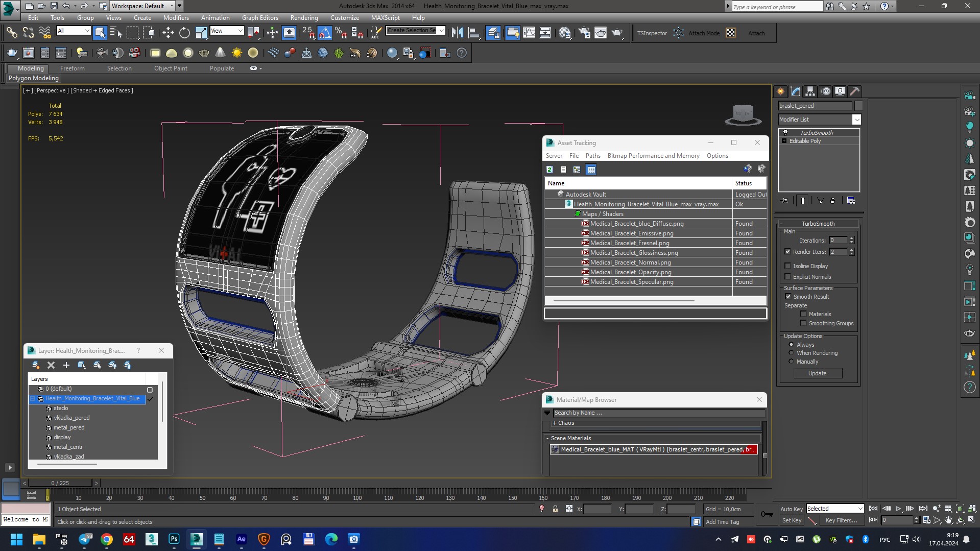Open Bitmap Performance and Memory menu
This screenshot has height=551, width=980.
pos(653,156)
